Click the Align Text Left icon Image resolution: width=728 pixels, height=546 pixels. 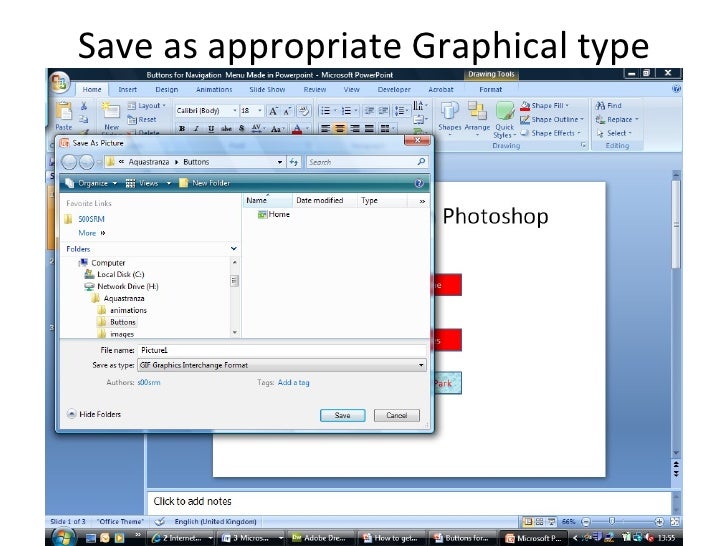click(325, 129)
